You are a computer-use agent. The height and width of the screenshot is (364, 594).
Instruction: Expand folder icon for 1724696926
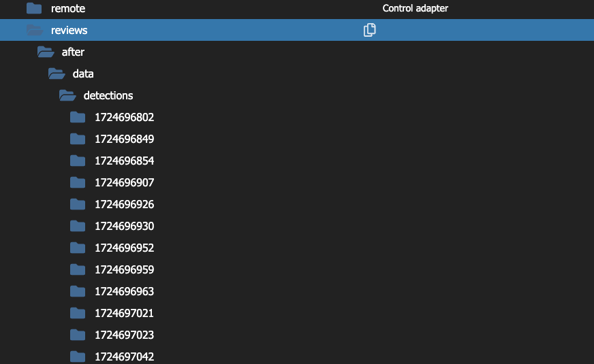(x=78, y=204)
